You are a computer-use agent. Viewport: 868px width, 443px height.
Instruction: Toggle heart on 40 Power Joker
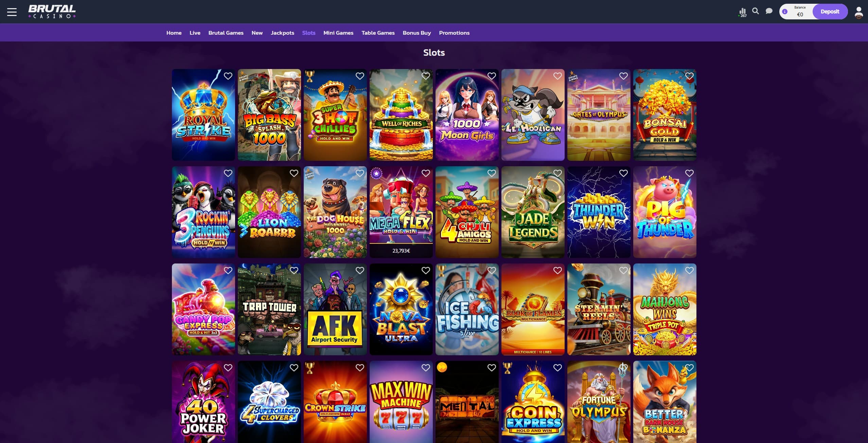[228, 368]
